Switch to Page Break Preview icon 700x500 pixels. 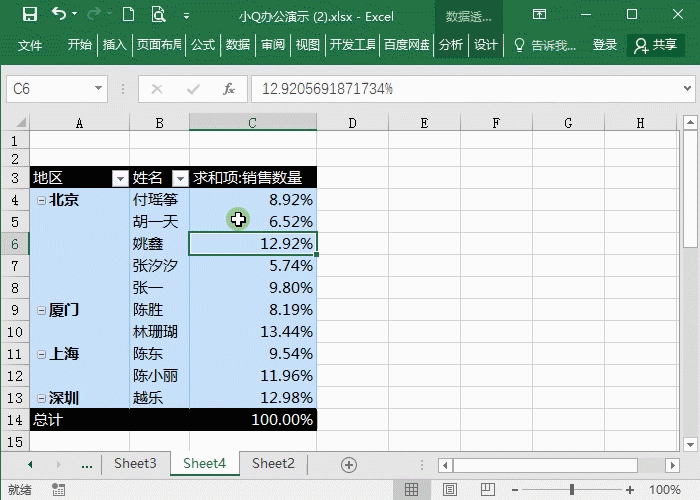pos(488,489)
